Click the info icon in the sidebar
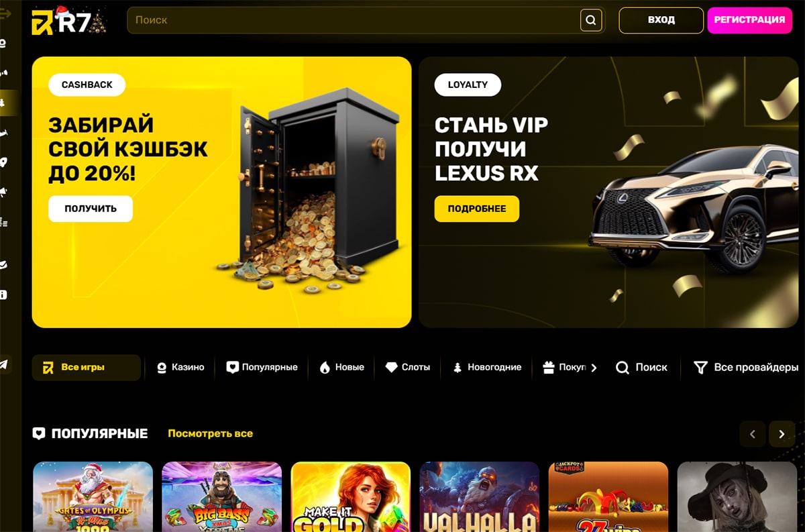The image size is (805, 532). [x=4, y=295]
